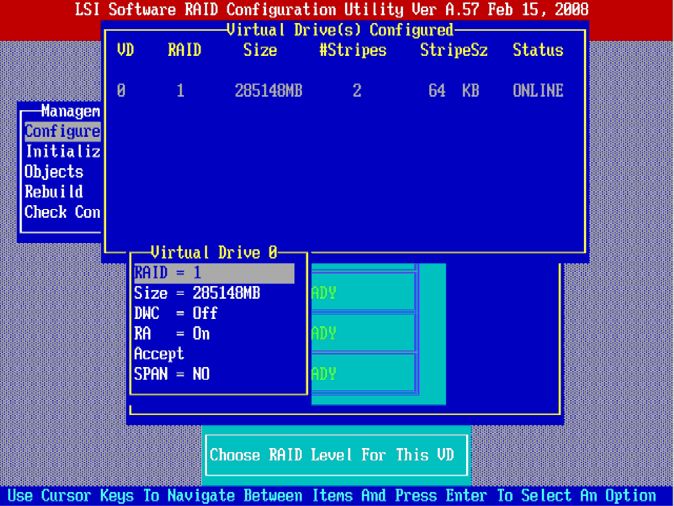Viewport: 674px width, 506px height.
Task: Click the RAID column header
Action: pos(184,50)
